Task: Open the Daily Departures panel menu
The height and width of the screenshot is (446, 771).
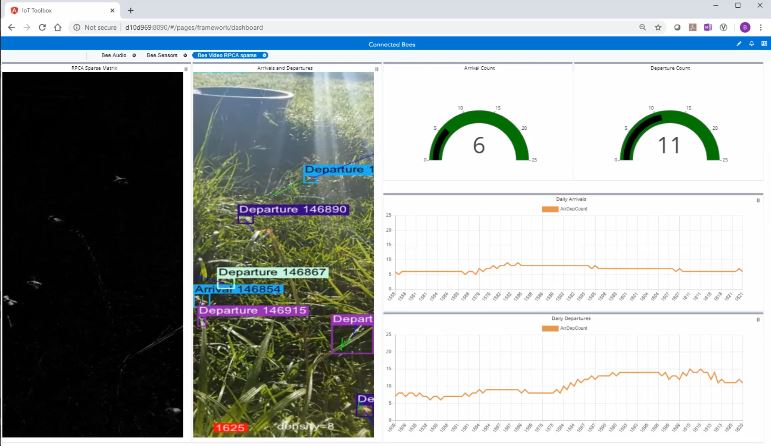Action: click(759, 318)
